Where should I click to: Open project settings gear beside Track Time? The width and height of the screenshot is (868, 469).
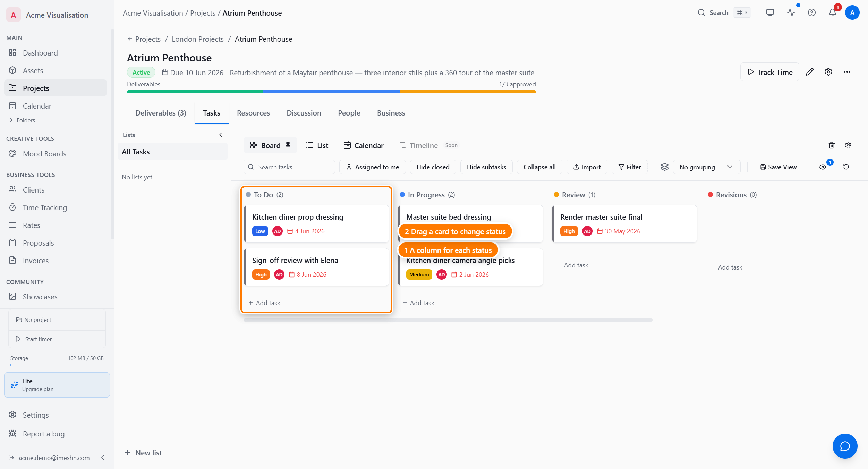point(828,72)
